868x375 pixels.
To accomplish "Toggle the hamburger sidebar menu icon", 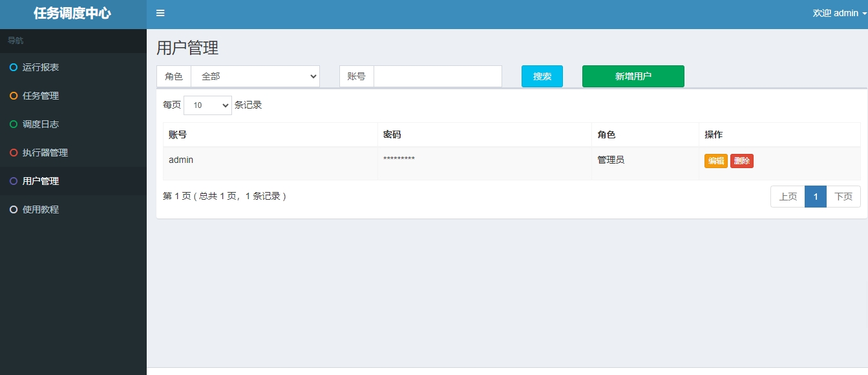I will 160,14.
